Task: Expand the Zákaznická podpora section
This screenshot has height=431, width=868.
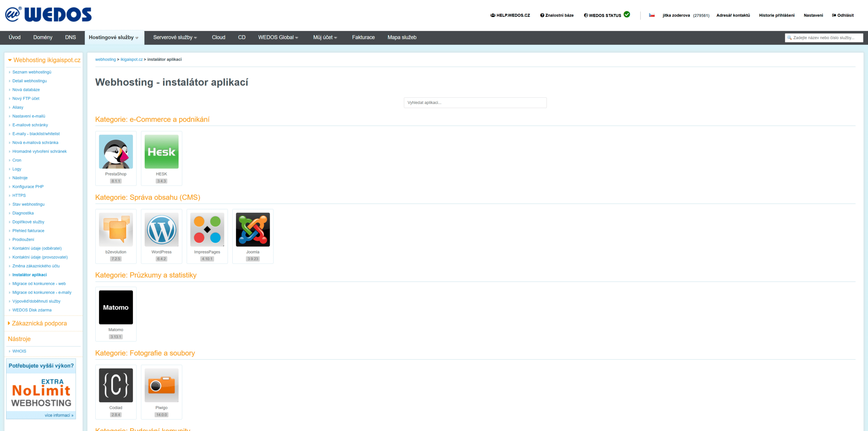Action: [37, 323]
